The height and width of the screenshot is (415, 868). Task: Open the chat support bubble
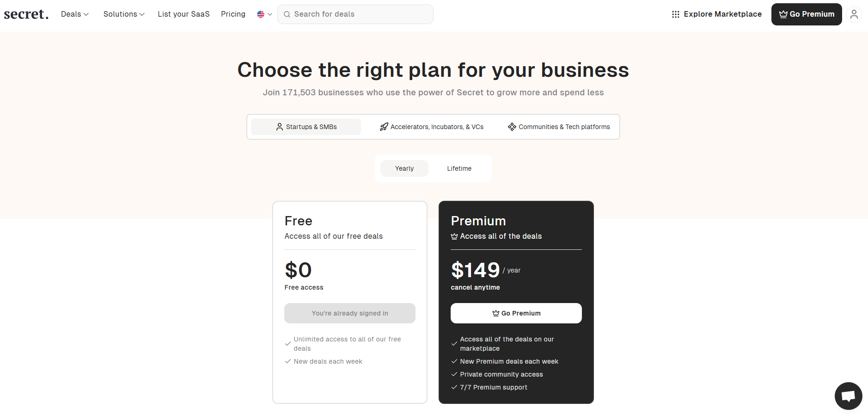848,396
